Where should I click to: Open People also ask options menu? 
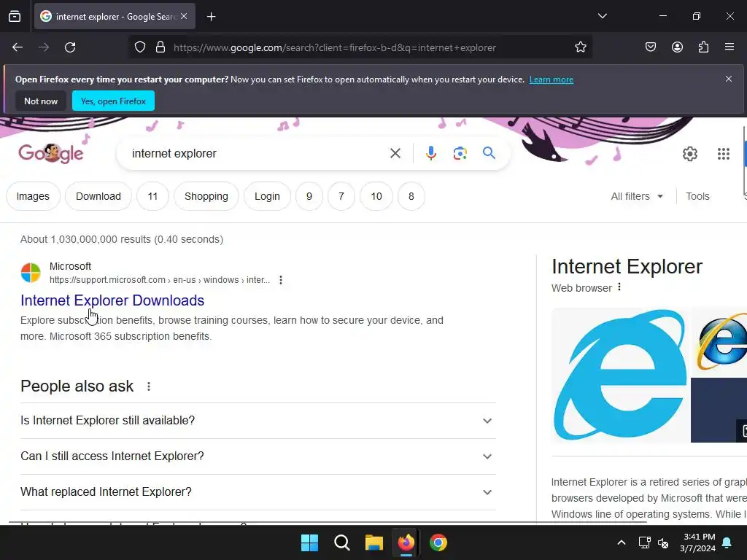pos(149,386)
